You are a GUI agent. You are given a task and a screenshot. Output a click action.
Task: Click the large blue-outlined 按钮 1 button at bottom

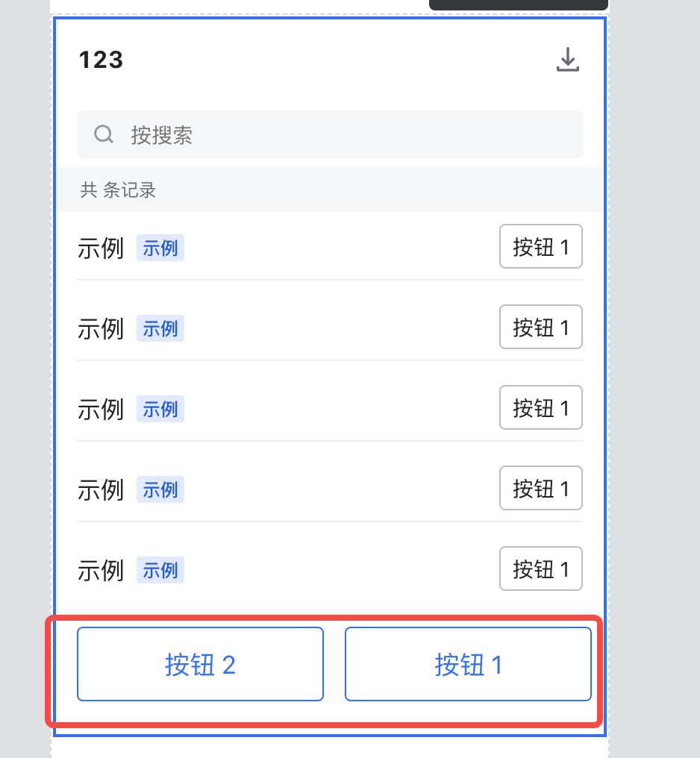tap(469, 664)
